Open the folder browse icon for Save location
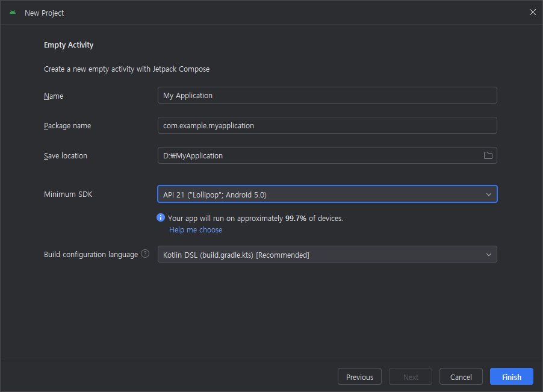This screenshot has height=392, width=543. coord(488,155)
